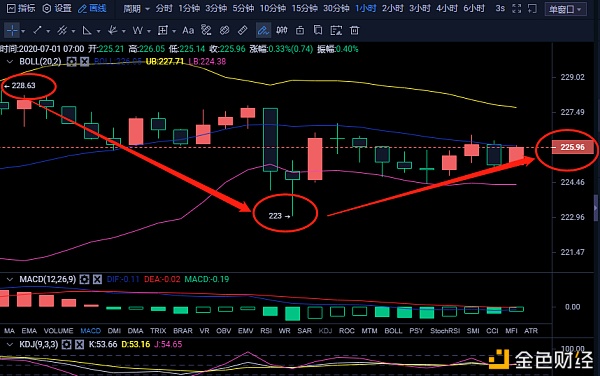Image resolution: width=600 pixels, height=376 pixels.
Task: Toggle the RSI indicator
Action: click(x=266, y=331)
